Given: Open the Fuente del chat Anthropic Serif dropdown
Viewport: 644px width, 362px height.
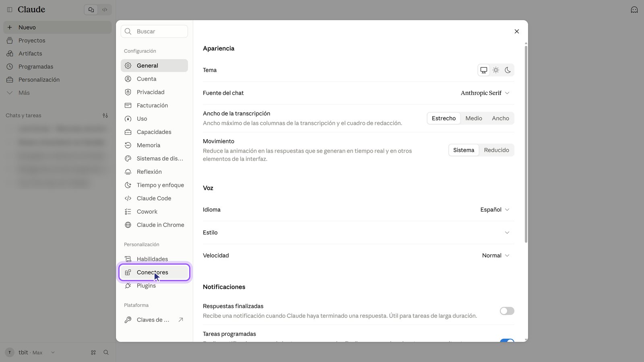Looking at the screenshot, I should (x=485, y=93).
